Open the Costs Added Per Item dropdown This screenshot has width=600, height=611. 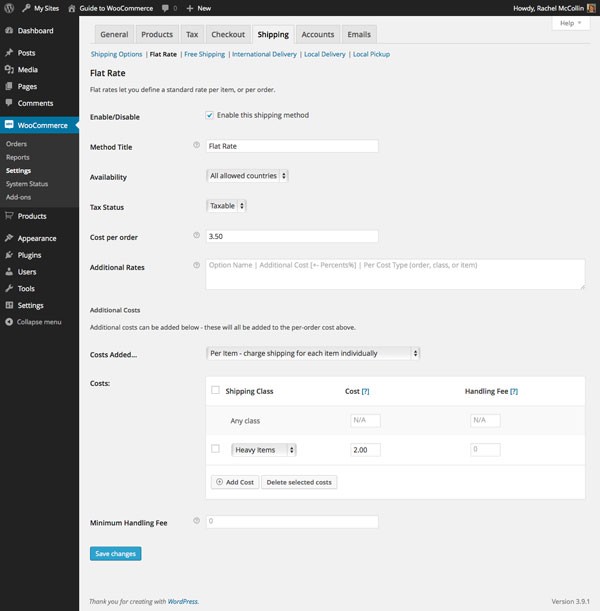313,353
